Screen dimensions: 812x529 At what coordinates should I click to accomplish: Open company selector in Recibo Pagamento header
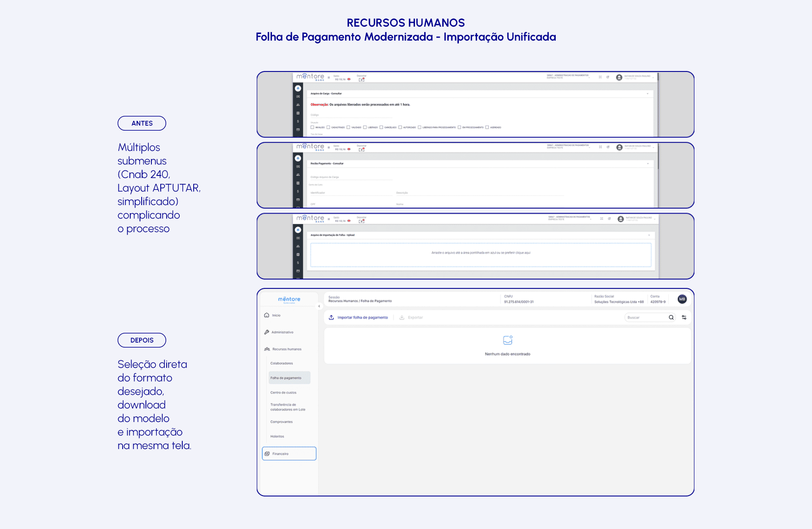tap(568, 146)
